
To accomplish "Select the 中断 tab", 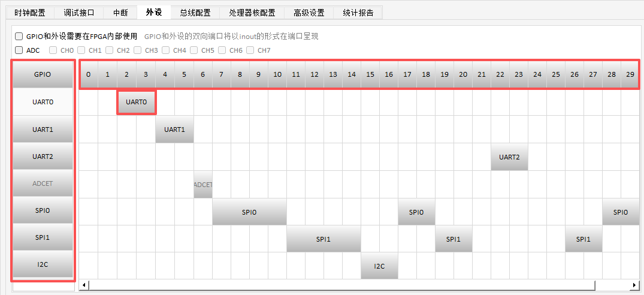I will click(120, 13).
